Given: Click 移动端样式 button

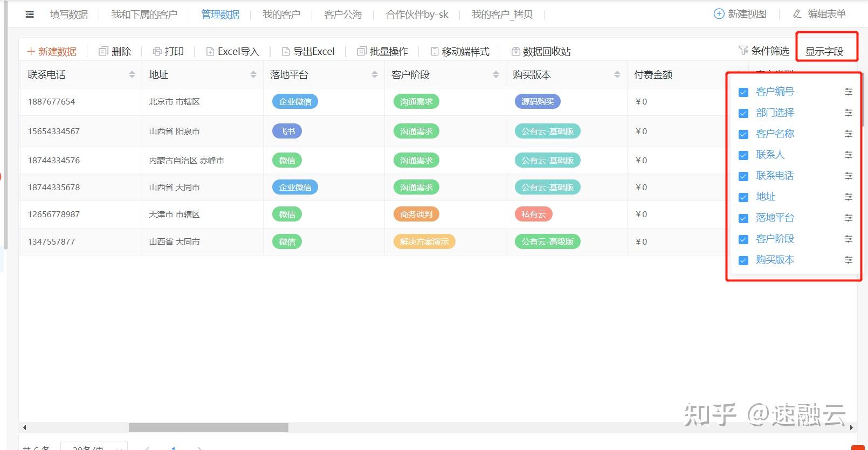Looking at the screenshot, I should (460, 51).
